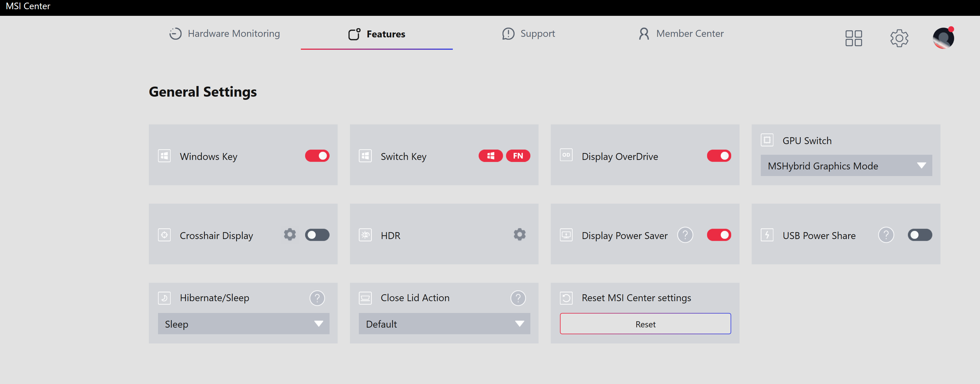Go to Member Center tab

[681, 34]
